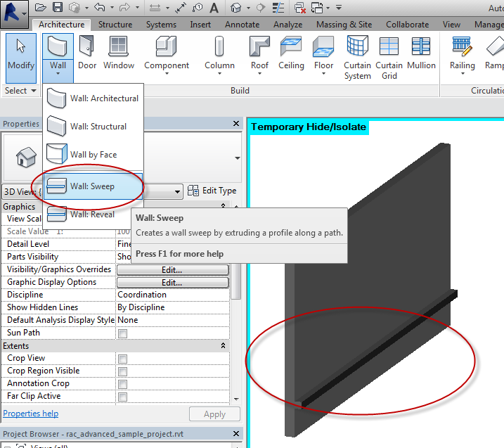Open the 3D View instance filter dropdown
Screen dimensions: 504x448
coord(177,192)
